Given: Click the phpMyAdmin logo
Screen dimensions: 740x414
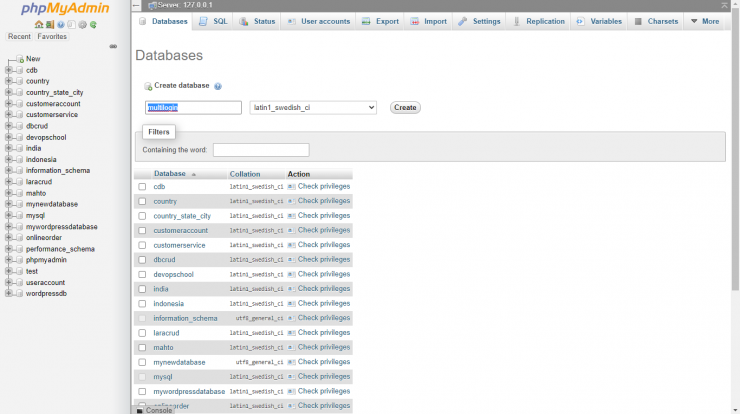Looking at the screenshot, I should [65, 8].
